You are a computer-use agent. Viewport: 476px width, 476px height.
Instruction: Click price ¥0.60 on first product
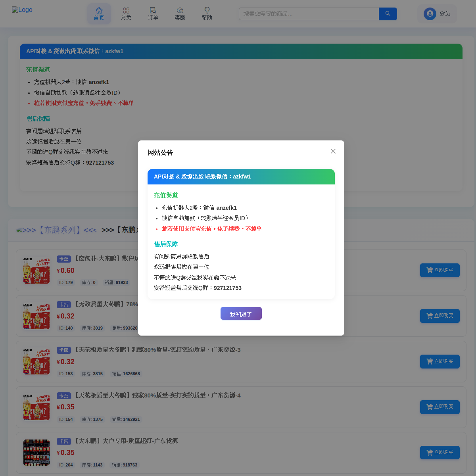coord(65,271)
